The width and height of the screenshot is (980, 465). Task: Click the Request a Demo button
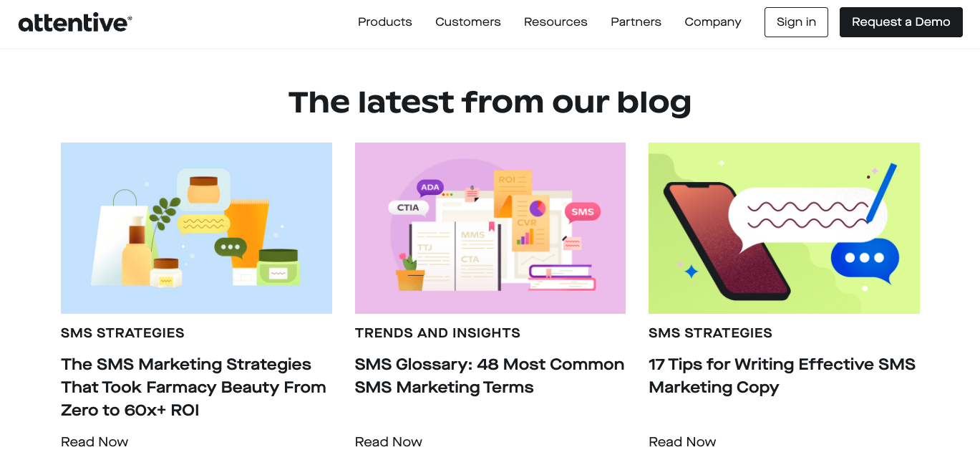click(901, 22)
